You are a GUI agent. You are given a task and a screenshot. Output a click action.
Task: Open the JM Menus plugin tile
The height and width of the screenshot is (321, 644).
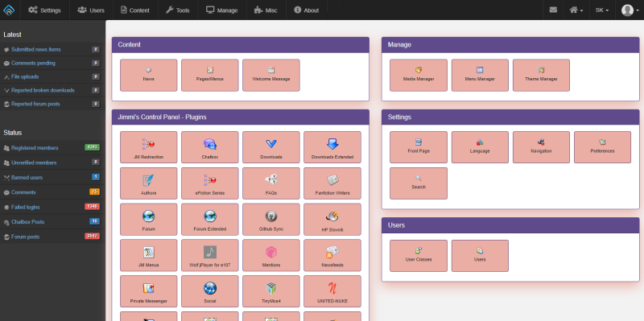point(149,255)
